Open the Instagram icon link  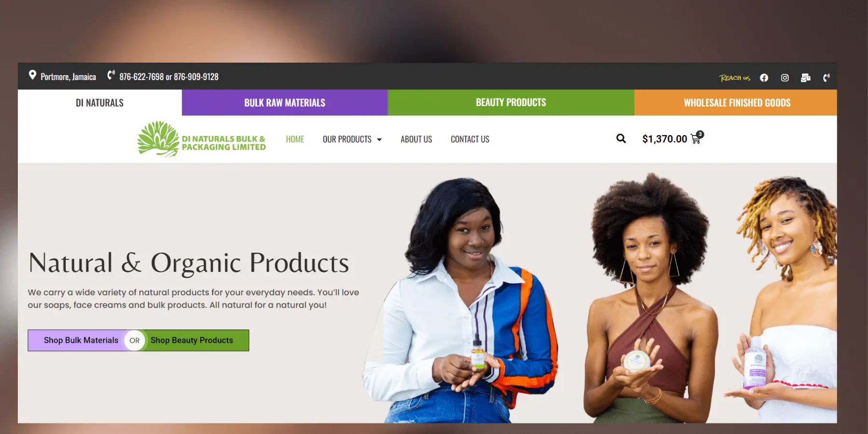click(x=785, y=78)
